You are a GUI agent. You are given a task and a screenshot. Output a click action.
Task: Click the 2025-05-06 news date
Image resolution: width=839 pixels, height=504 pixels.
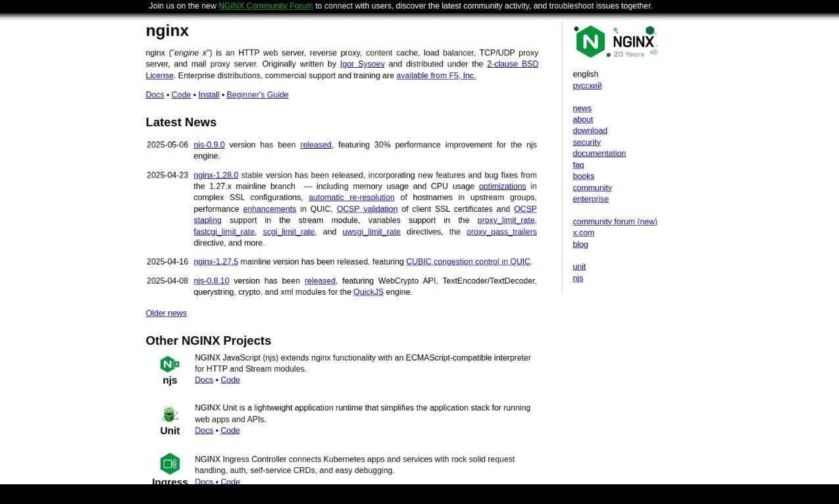coord(167,145)
